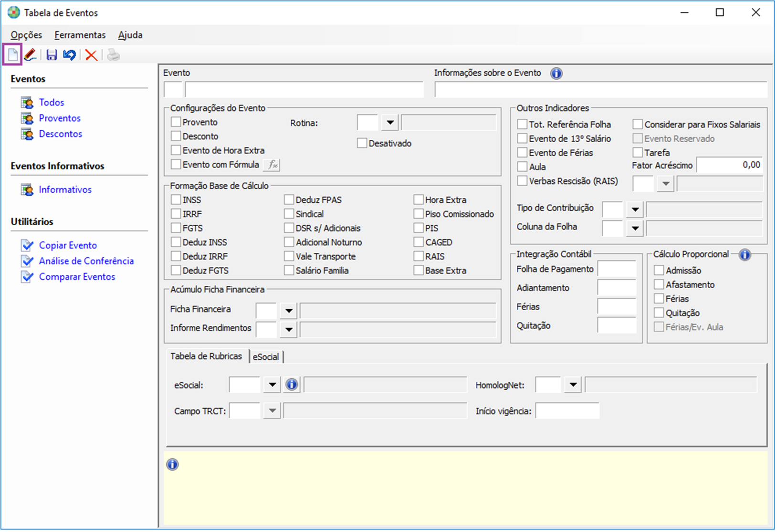Open the HomologNet dropdown

573,385
